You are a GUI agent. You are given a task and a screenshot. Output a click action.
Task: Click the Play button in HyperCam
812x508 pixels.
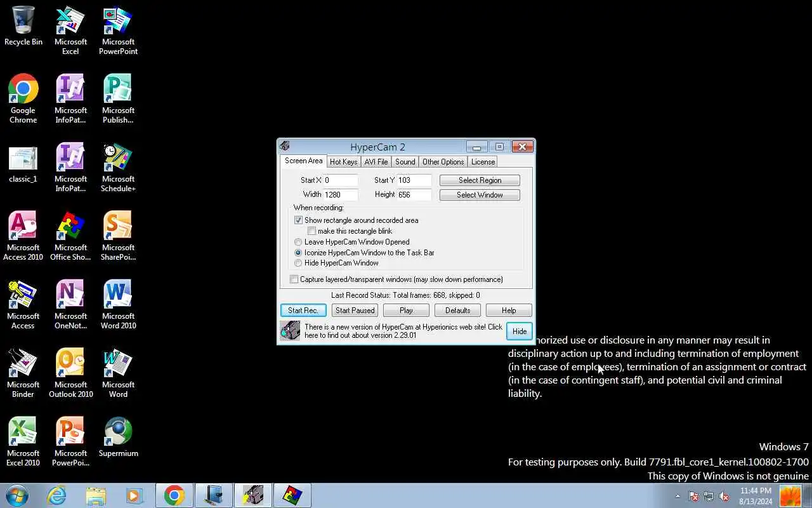406,311
